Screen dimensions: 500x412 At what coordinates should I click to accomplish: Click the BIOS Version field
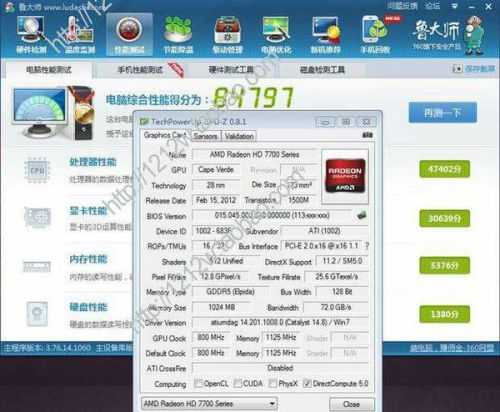coord(272,215)
